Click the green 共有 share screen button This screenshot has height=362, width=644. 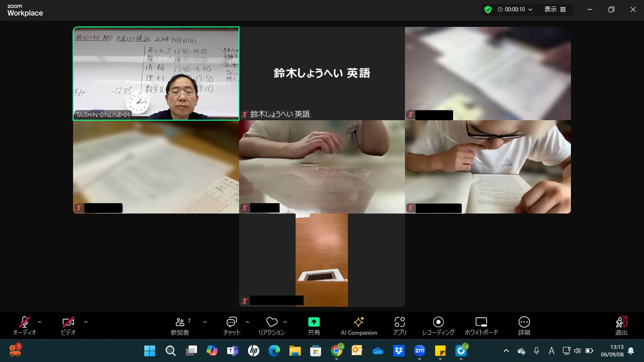coord(314,325)
